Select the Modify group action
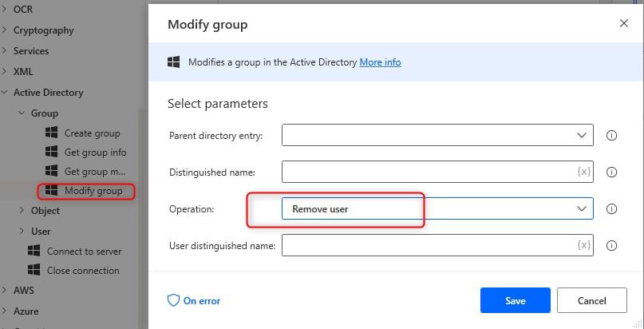The width and height of the screenshot is (644, 329). point(93,191)
